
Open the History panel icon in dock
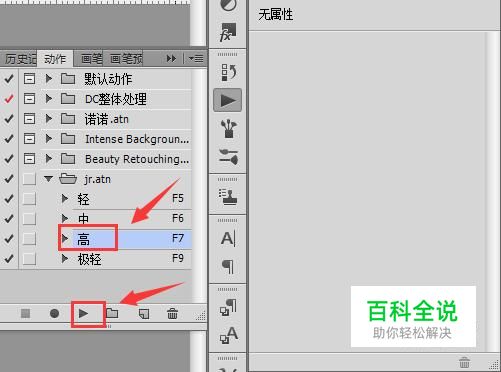[x=228, y=72]
